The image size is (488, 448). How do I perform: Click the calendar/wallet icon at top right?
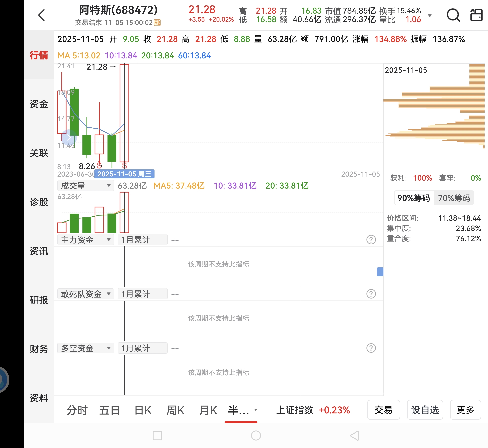476,15
